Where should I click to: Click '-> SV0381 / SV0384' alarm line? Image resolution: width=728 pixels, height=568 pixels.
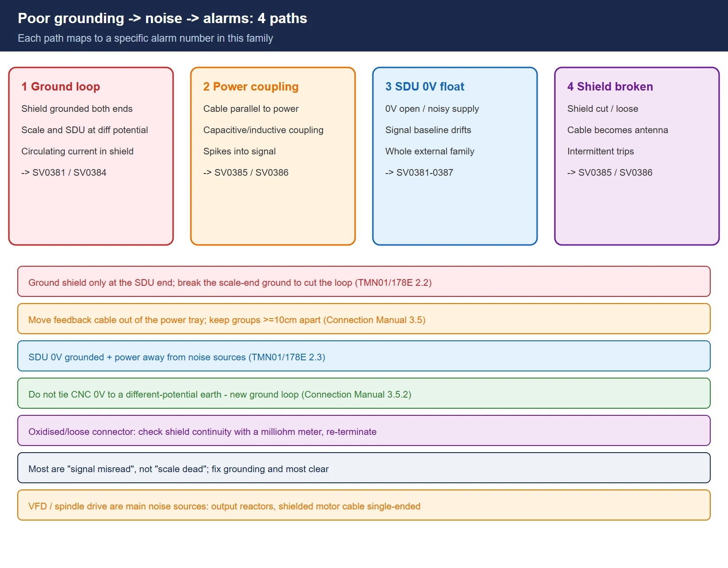click(x=64, y=173)
